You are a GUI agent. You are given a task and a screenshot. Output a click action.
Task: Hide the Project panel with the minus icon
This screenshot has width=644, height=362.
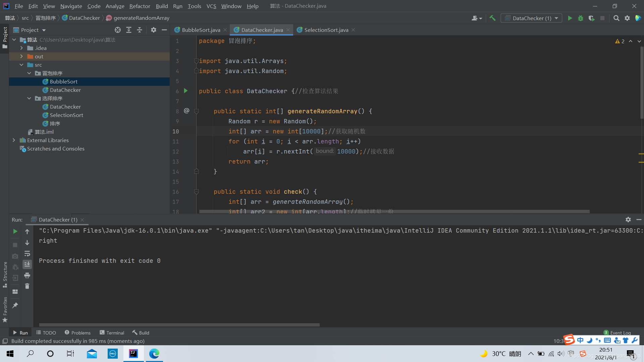click(x=164, y=30)
